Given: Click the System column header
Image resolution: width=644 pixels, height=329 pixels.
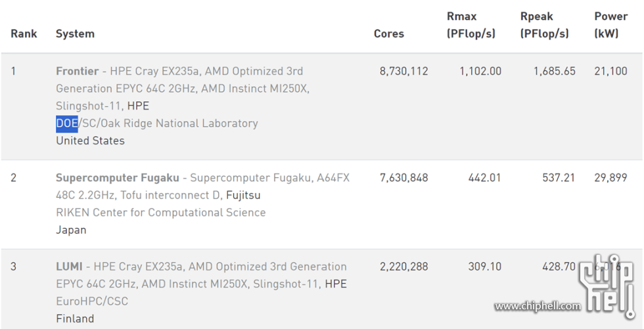Looking at the screenshot, I should click(75, 33).
